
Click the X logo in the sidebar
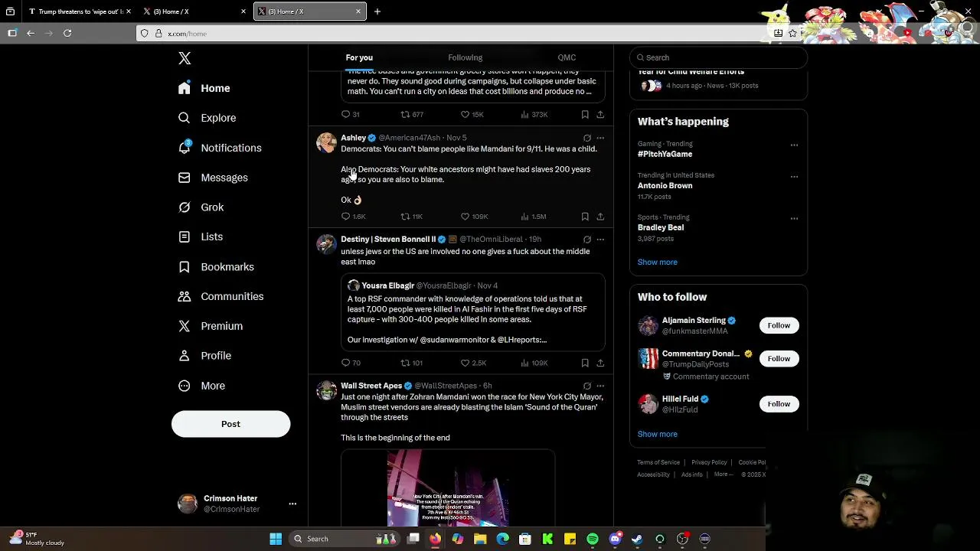point(185,58)
